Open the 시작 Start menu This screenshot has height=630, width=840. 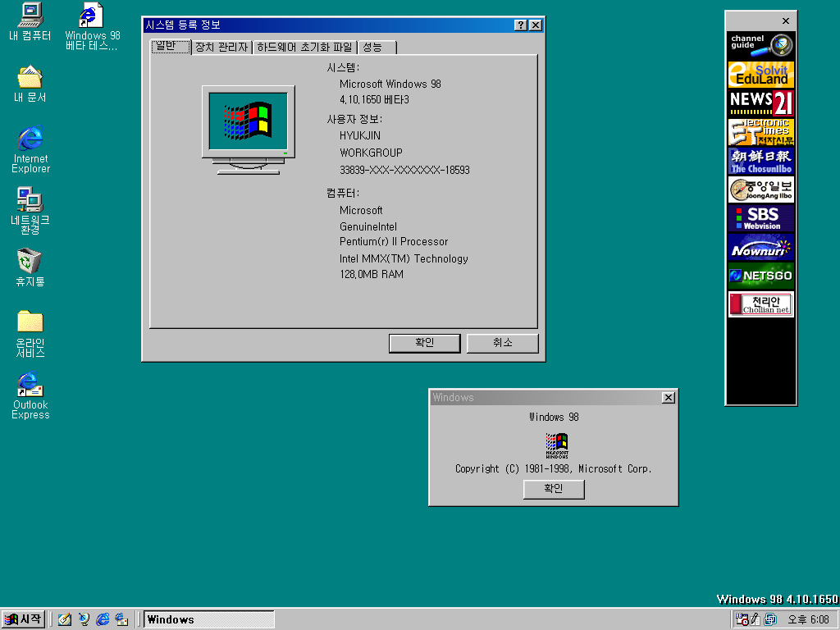[x=23, y=619]
